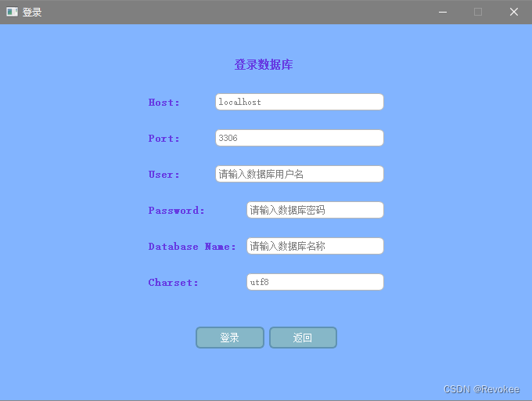Click the Host input field containing localhost
This screenshot has width=532, height=401.
[300, 102]
